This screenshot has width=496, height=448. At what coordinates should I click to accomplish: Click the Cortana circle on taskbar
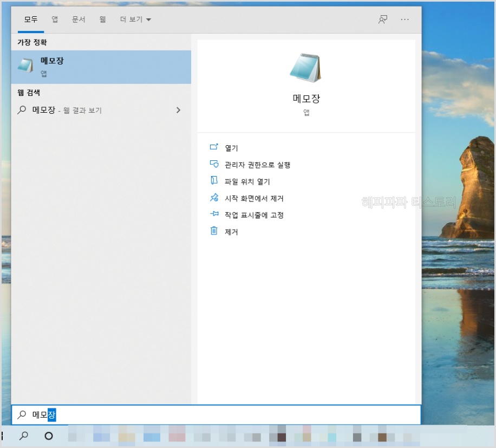(49, 436)
